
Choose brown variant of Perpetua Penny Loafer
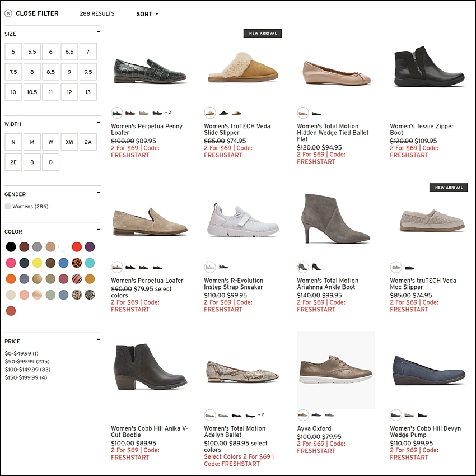tap(130, 113)
